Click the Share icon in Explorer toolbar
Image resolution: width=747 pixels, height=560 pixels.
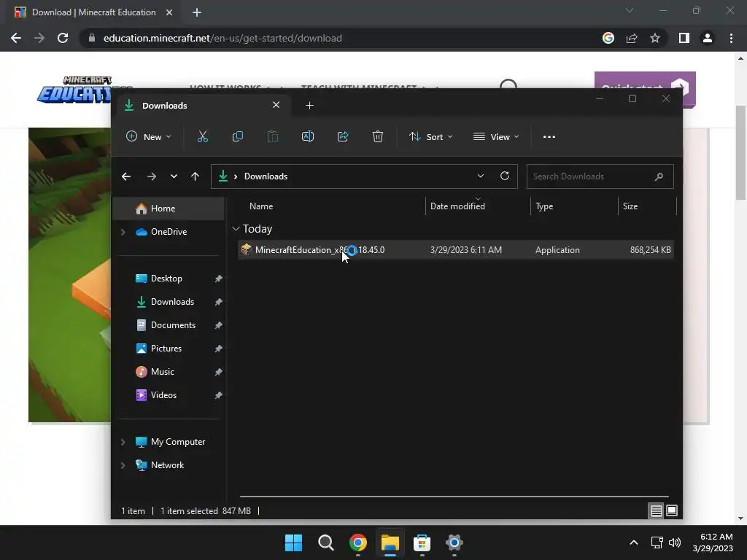343,136
